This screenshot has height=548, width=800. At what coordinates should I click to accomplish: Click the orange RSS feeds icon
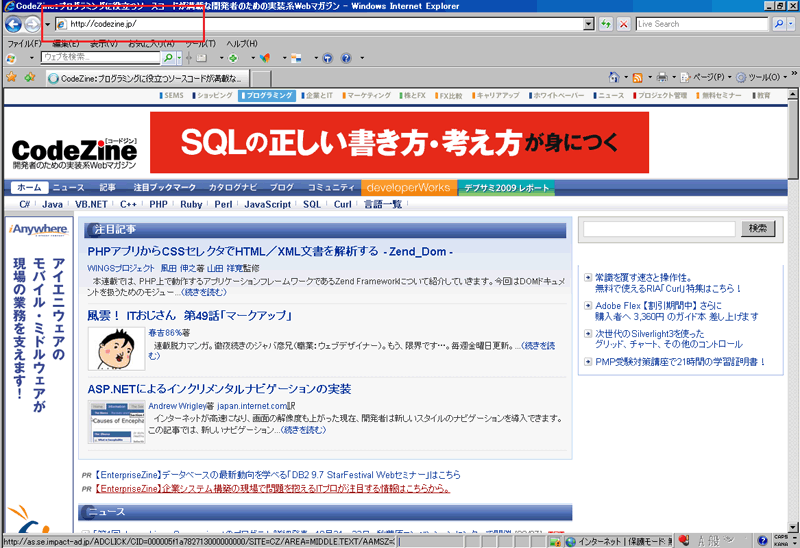(637, 78)
